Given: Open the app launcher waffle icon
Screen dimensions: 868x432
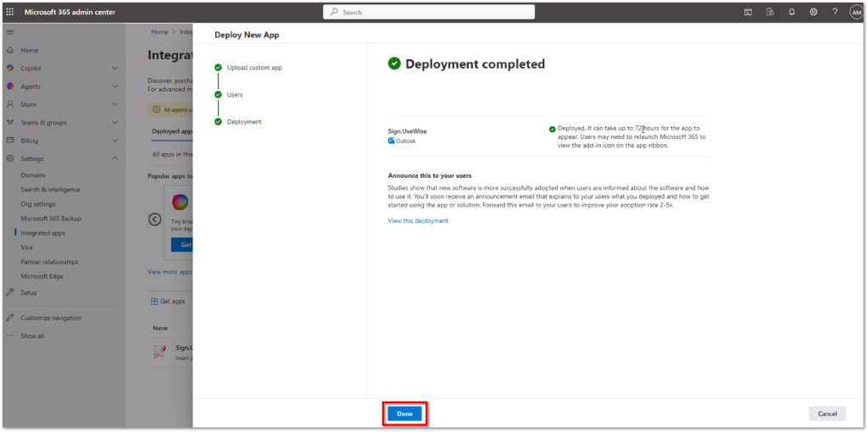Looking at the screenshot, I should click(x=10, y=12).
